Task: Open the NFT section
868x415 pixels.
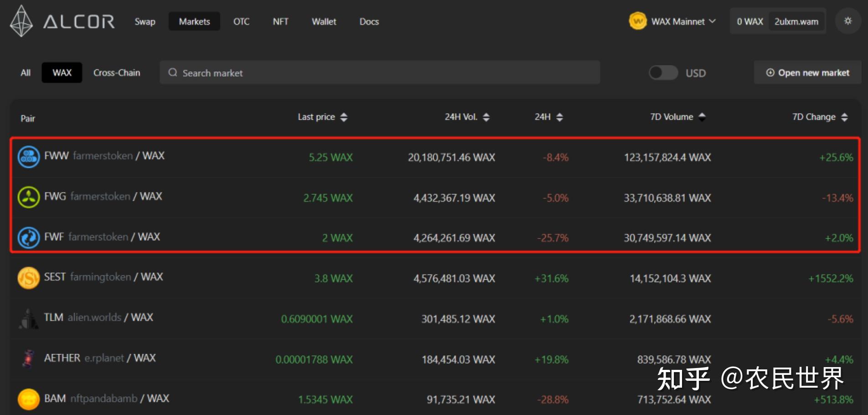Action: click(280, 21)
